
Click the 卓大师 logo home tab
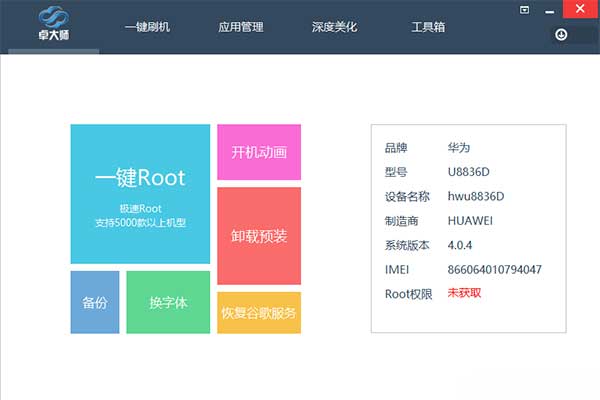54,24
